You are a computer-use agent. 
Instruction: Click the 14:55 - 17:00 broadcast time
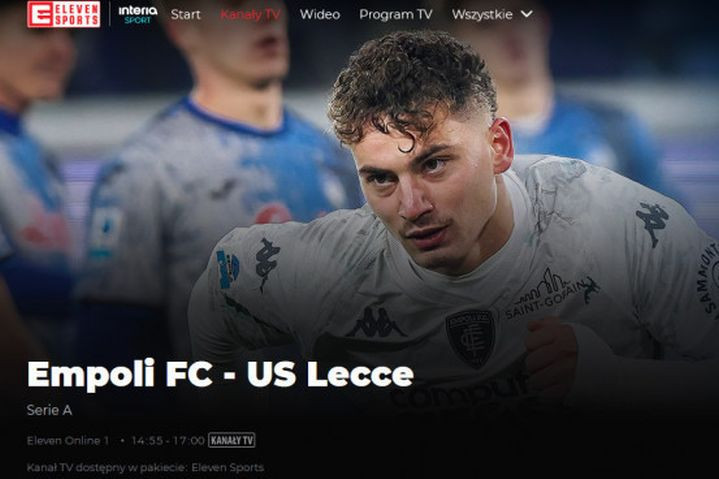click(168, 440)
